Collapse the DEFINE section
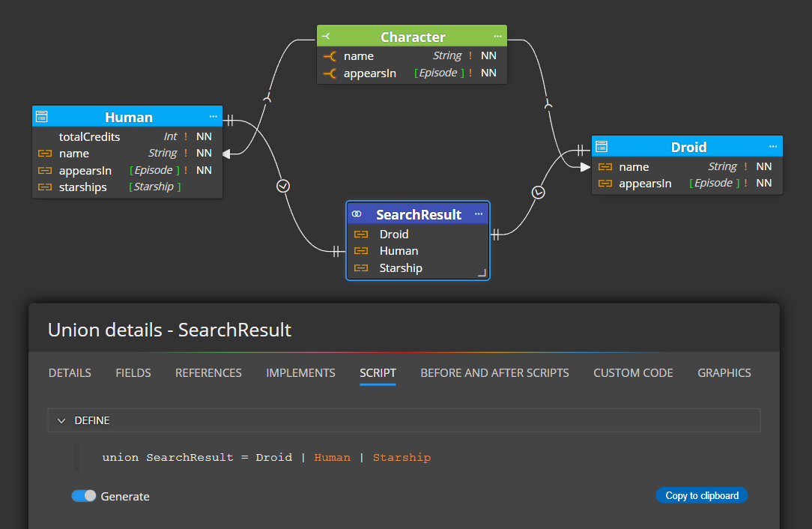 pyautogui.click(x=61, y=421)
